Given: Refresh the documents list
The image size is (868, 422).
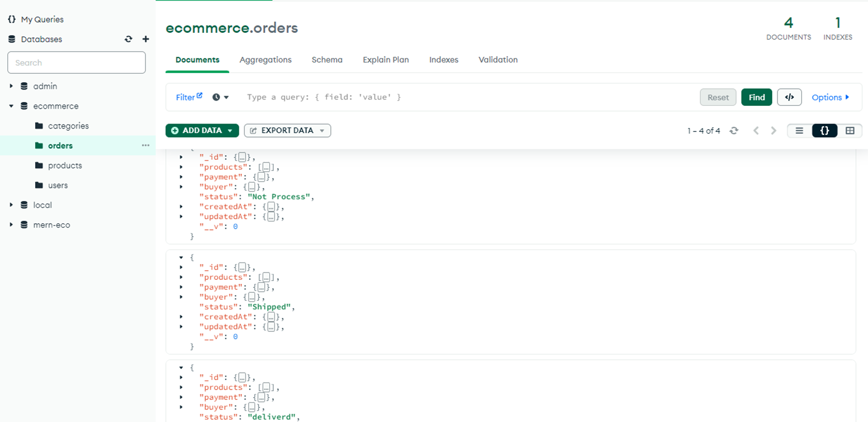Looking at the screenshot, I should coord(734,130).
